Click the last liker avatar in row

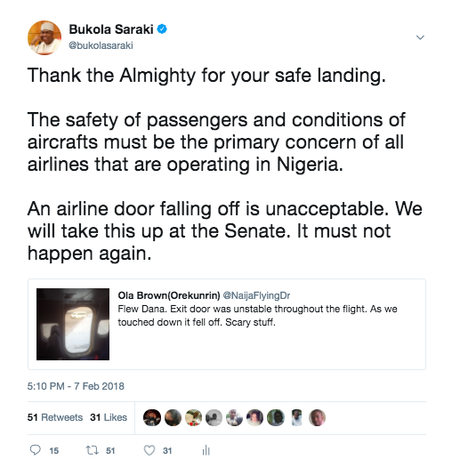[317, 417]
